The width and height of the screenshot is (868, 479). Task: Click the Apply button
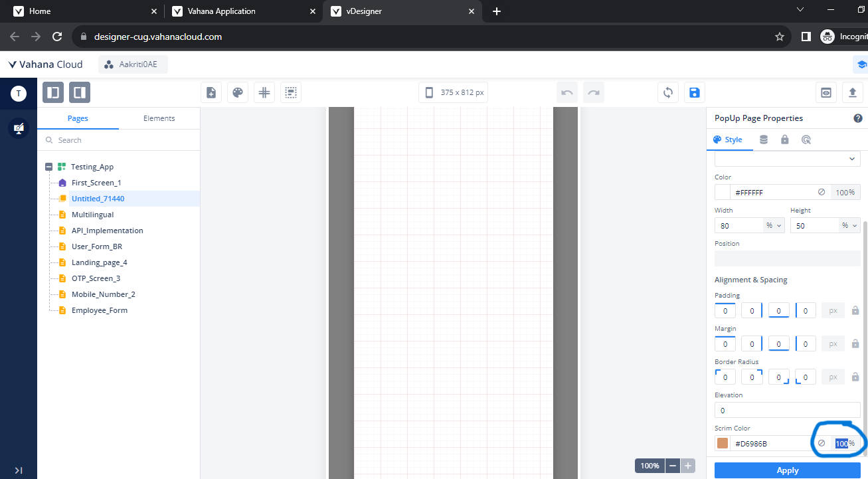pyautogui.click(x=788, y=470)
